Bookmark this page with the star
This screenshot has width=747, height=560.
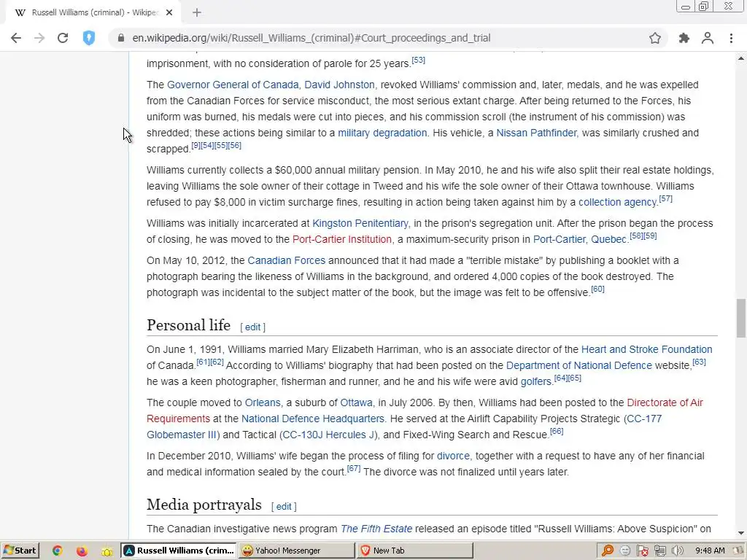pos(655,38)
